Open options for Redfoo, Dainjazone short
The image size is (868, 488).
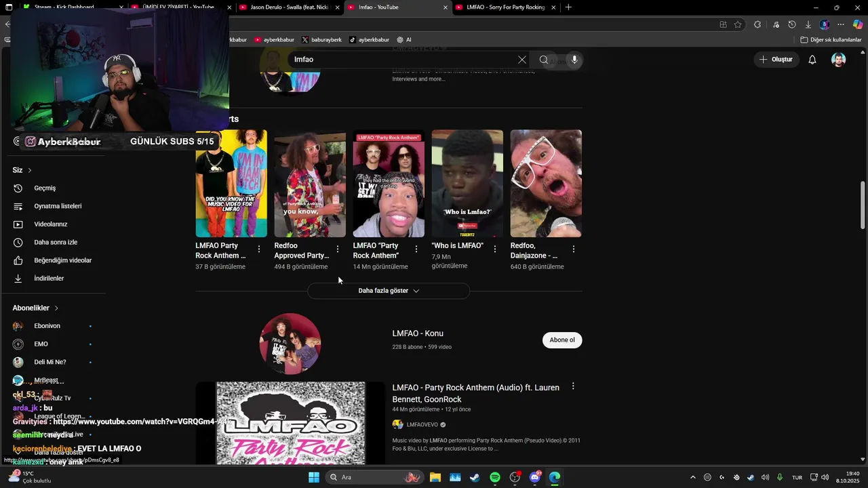point(574,249)
